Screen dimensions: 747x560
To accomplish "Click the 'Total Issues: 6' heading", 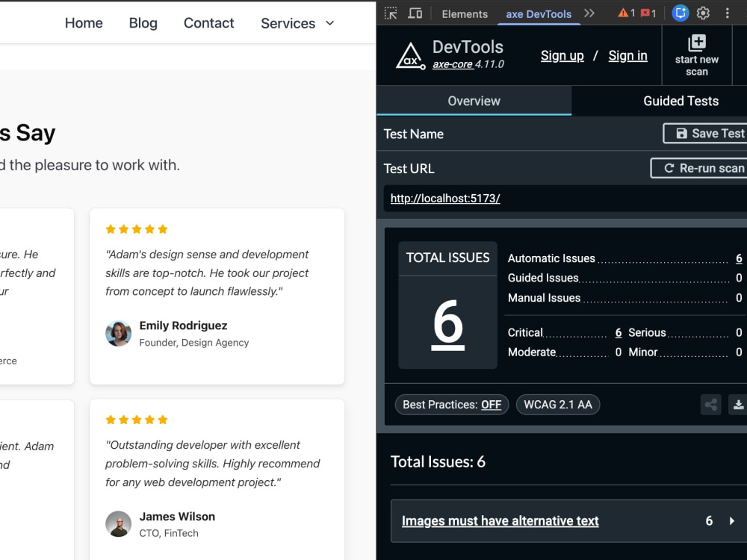I will (438, 461).
